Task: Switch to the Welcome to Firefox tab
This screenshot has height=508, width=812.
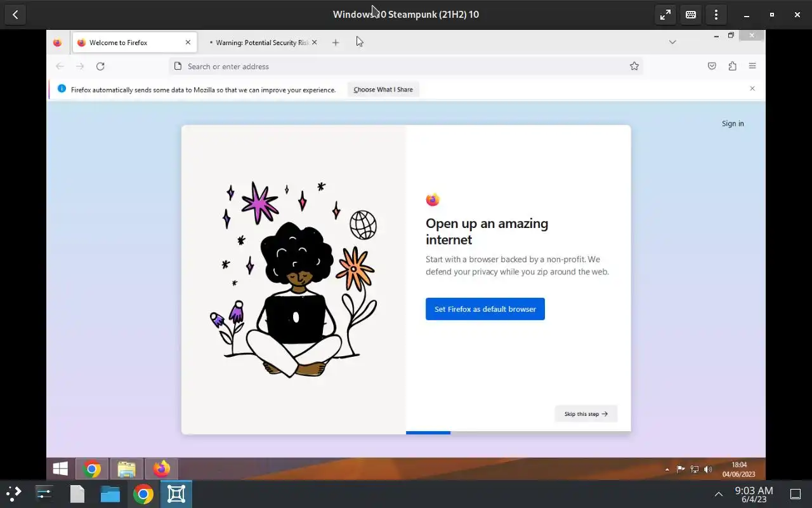Action: tap(134, 43)
